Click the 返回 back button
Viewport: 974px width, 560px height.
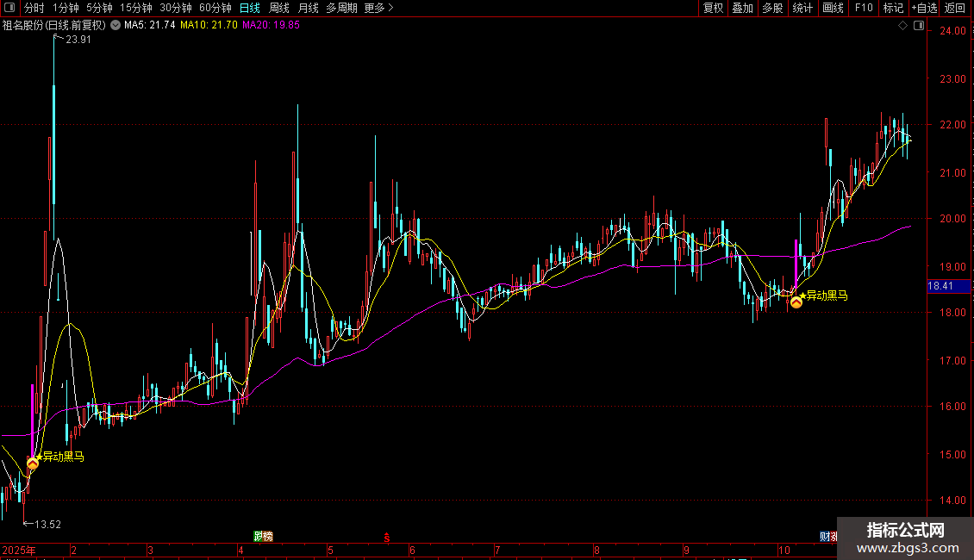coord(955,8)
